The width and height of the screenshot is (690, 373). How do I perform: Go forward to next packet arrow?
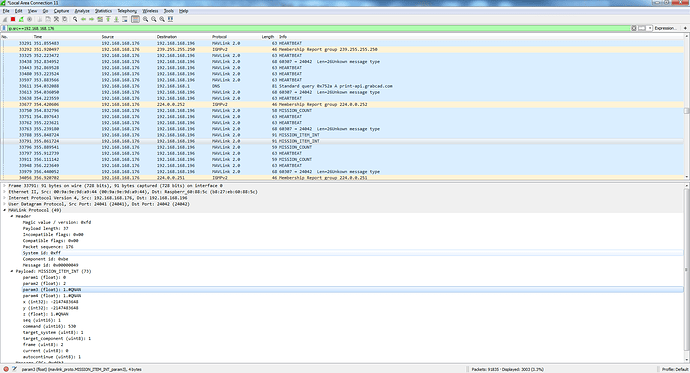tap(92, 19)
